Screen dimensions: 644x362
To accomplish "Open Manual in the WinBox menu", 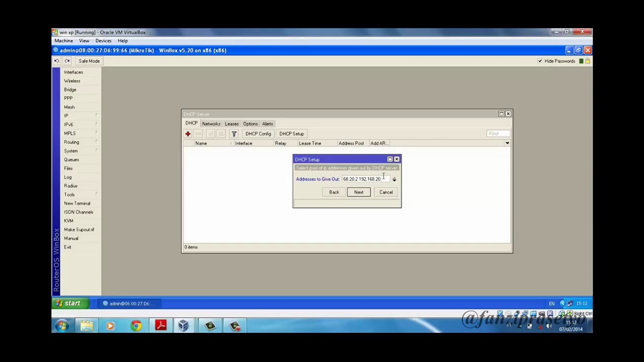I will pos(71,238).
